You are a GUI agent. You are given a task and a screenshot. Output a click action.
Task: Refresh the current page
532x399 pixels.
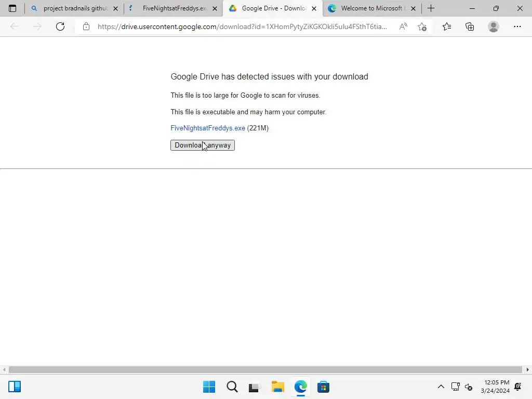click(60, 26)
